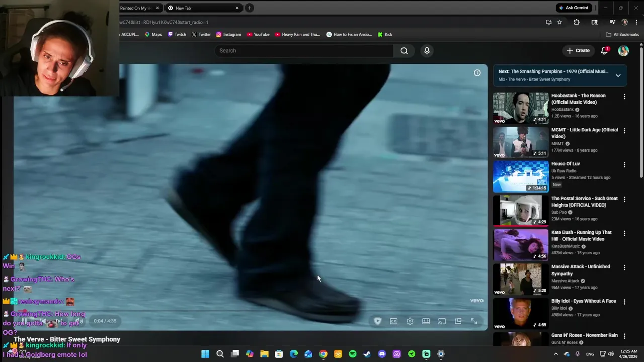
Task: Click the shield icon in player controls
Action: [x=378, y=321]
